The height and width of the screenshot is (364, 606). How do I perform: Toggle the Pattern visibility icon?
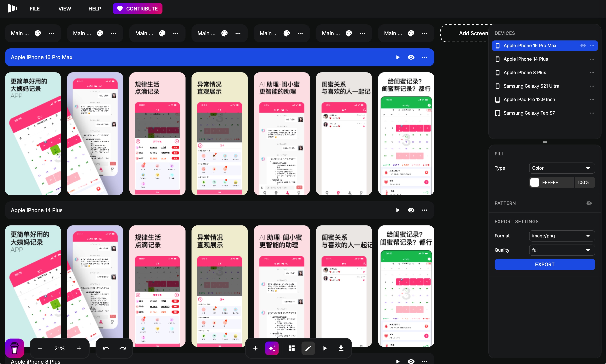coord(589,203)
